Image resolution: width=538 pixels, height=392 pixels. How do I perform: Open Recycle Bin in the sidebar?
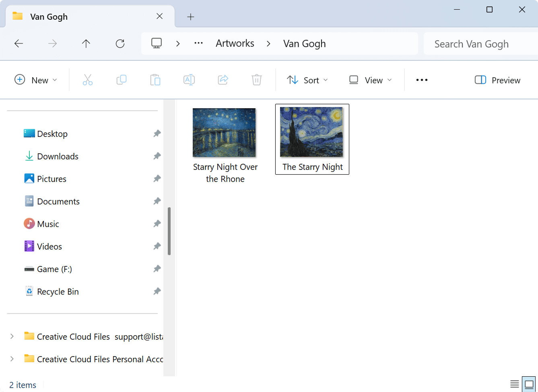pos(58,291)
